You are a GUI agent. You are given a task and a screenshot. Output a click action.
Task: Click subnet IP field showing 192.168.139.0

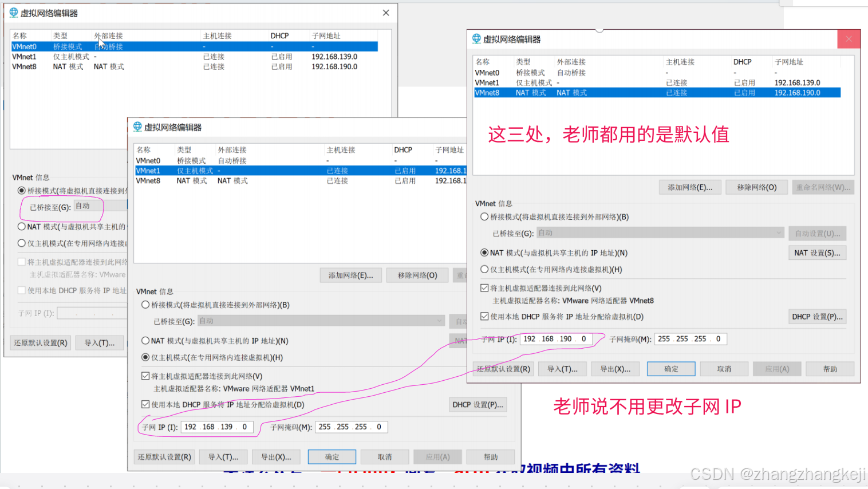pos(217,427)
